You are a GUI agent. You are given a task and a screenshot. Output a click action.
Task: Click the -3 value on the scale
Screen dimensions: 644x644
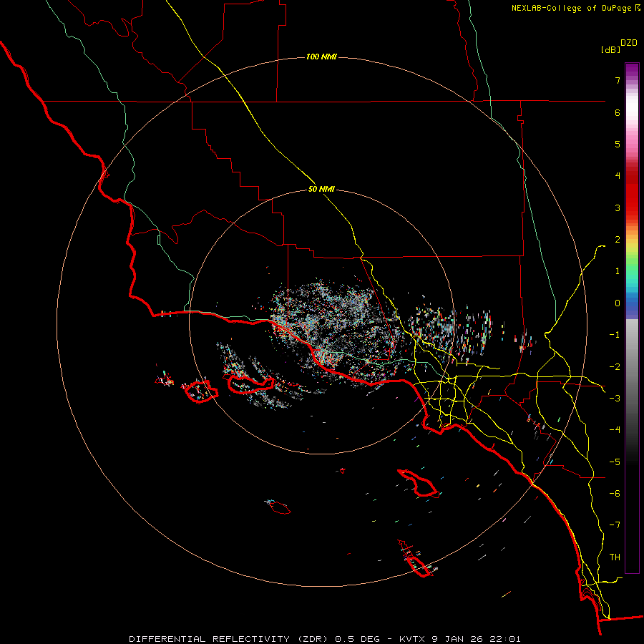[615, 399]
